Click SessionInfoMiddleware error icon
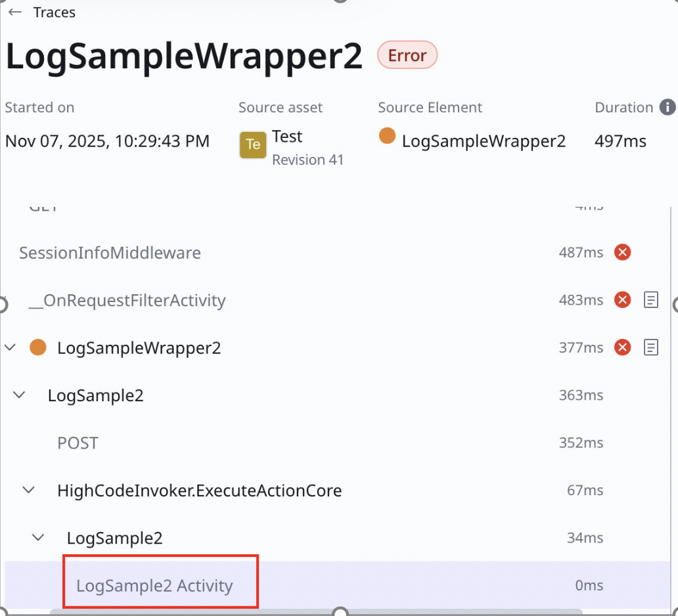The height and width of the screenshot is (616, 678). [622, 252]
